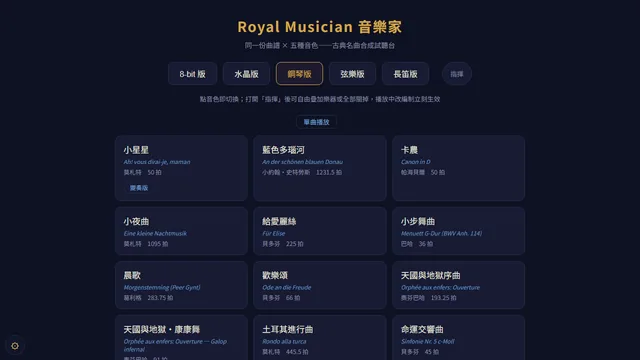This screenshot has height=360, width=640.
Task: Click the Royal Musician 音樂家 heading
Action: pyautogui.click(x=320, y=27)
